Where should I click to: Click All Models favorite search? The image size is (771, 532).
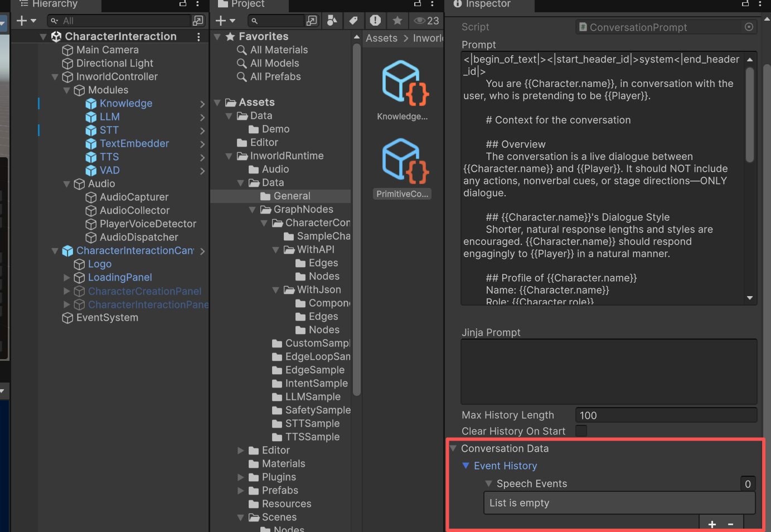pyautogui.click(x=274, y=63)
